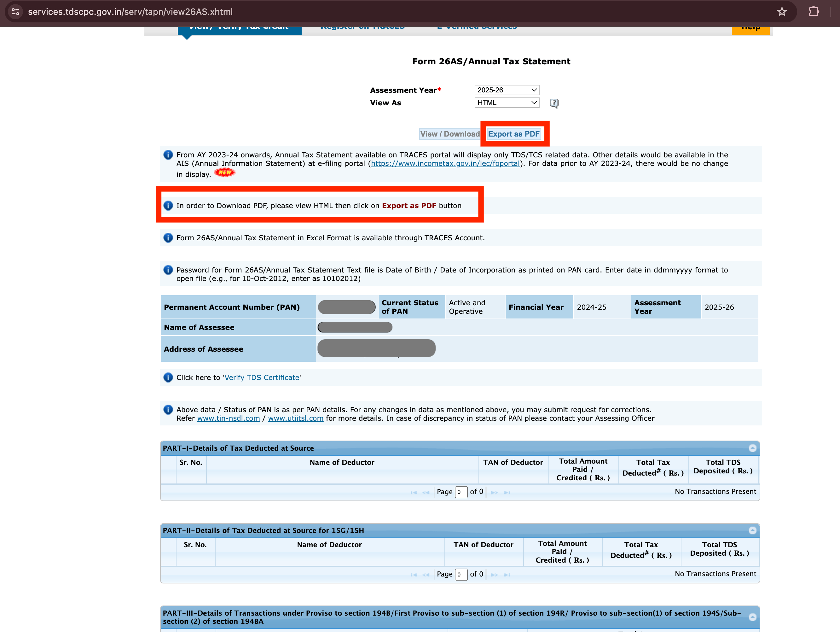This screenshot has width=840, height=632.
Task: Open the View As HTML dropdown
Action: (507, 102)
